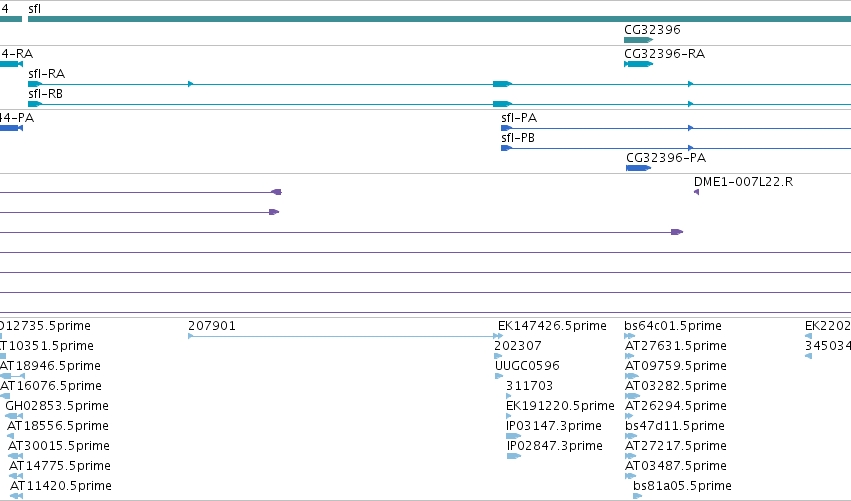Select the CG32396-PA CDS glyph

(638, 168)
